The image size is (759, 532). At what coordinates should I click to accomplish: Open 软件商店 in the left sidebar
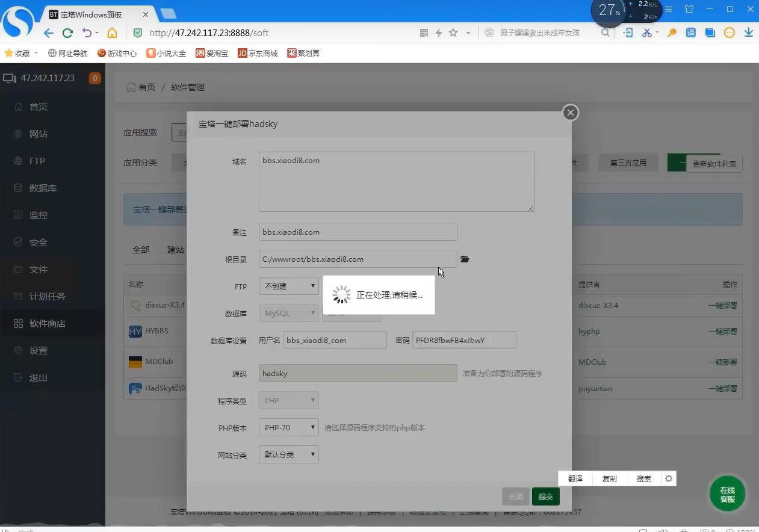point(47,324)
